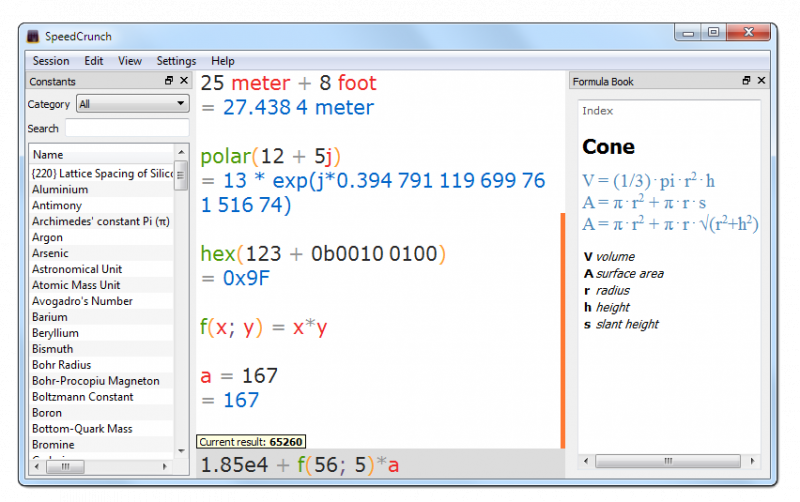Image resolution: width=800 pixels, height=502 pixels.
Task: Click the Formula Book scrollbar right arrow
Action: (752, 461)
